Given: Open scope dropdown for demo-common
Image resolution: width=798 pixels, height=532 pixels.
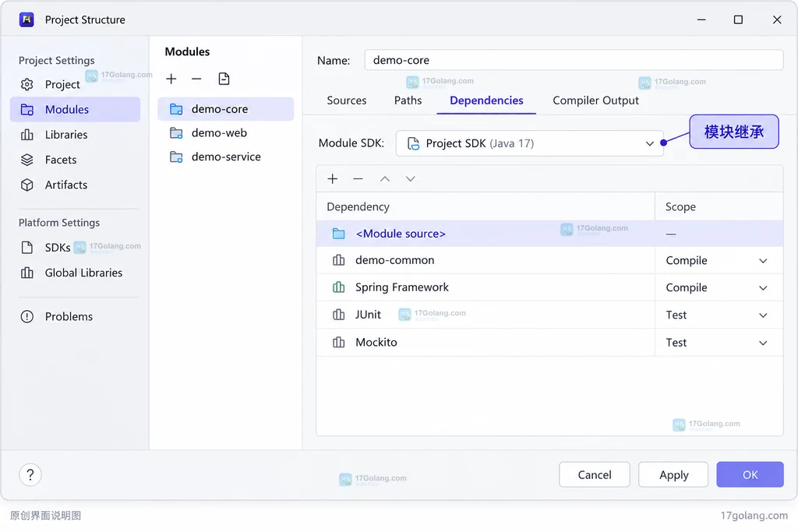Looking at the screenshot, I should 763,261.
